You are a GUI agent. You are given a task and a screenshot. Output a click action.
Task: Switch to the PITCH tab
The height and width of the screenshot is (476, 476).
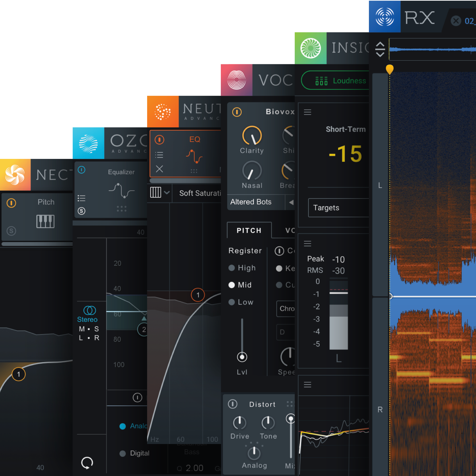(x=249, y=230)
